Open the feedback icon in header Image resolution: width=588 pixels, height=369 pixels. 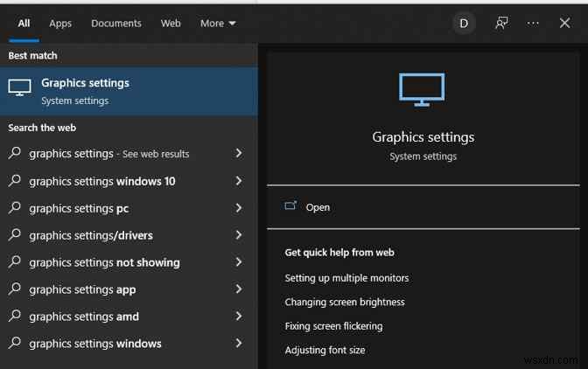pyautogui.click(x=501, y=24)
